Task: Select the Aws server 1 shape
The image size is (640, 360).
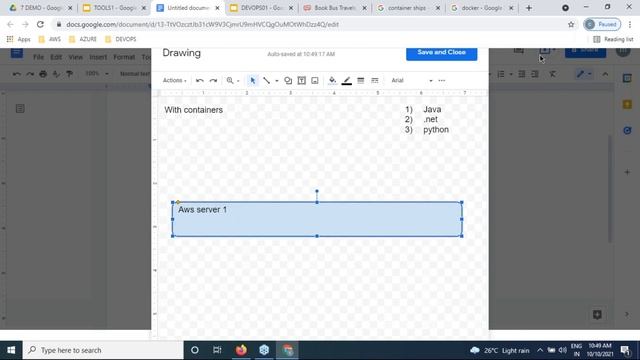Action: pos(317,219)
